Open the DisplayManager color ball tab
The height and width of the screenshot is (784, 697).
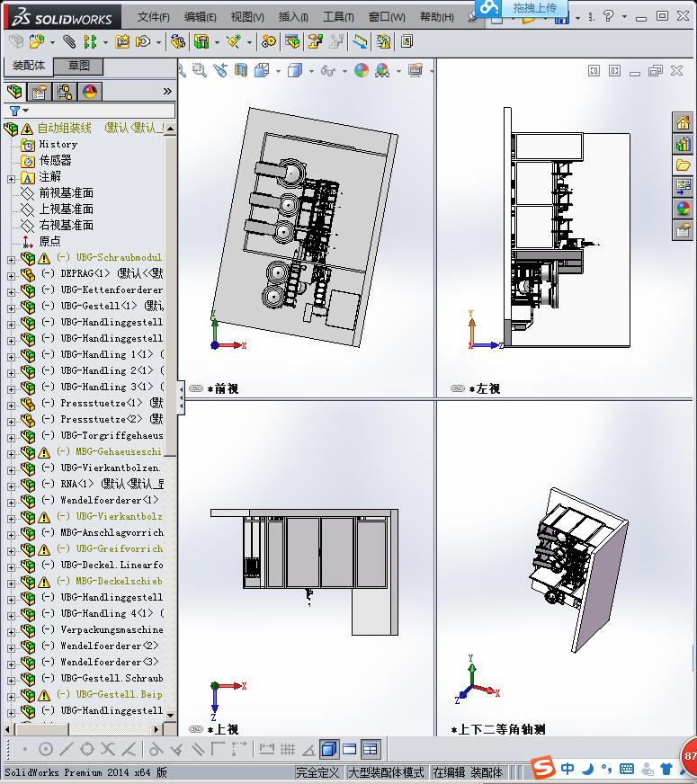tap(90, 92)
